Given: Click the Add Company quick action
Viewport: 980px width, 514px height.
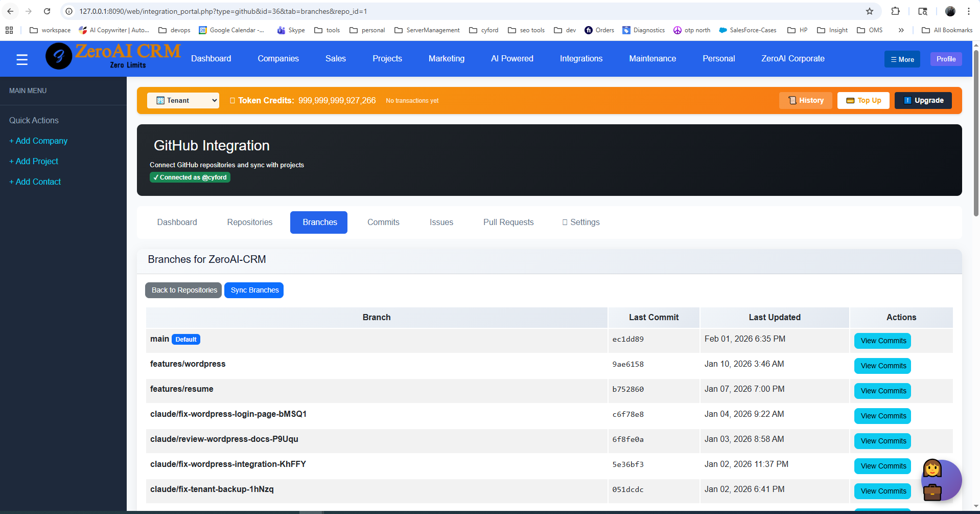Looking at the screenshot, I should click(x=38, y=141).
